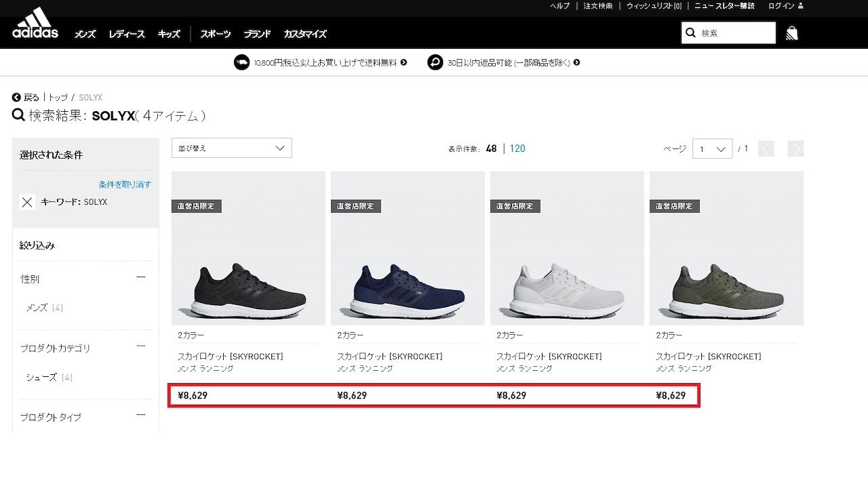Open the ウィッシュリスト link
The image size is (868, 482).
pyautogui.click(x=654, y=6)
